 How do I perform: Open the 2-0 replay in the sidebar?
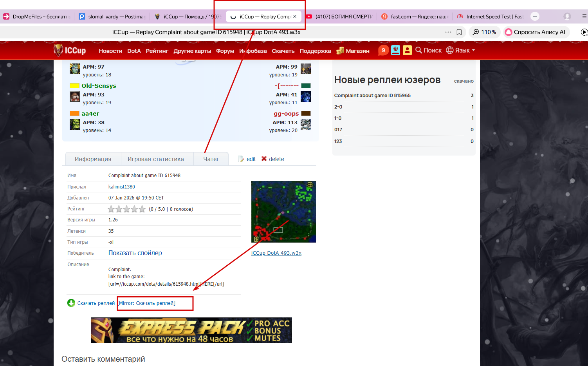click(338, 107)
